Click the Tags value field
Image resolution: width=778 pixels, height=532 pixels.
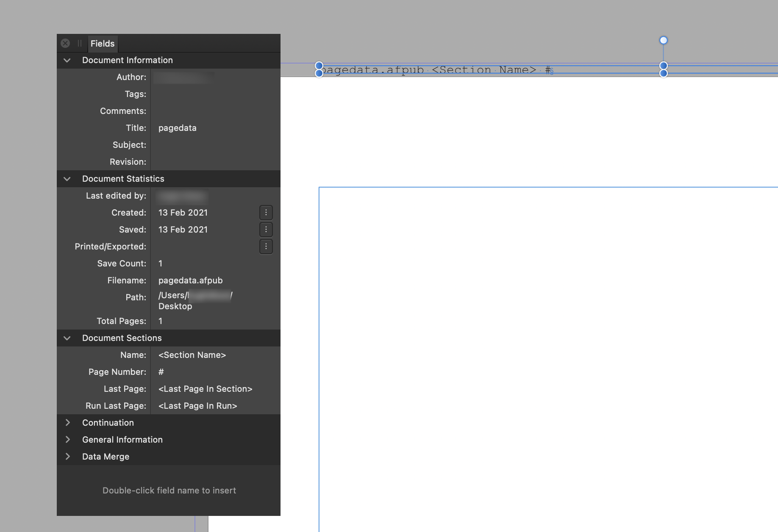[215, 94]
